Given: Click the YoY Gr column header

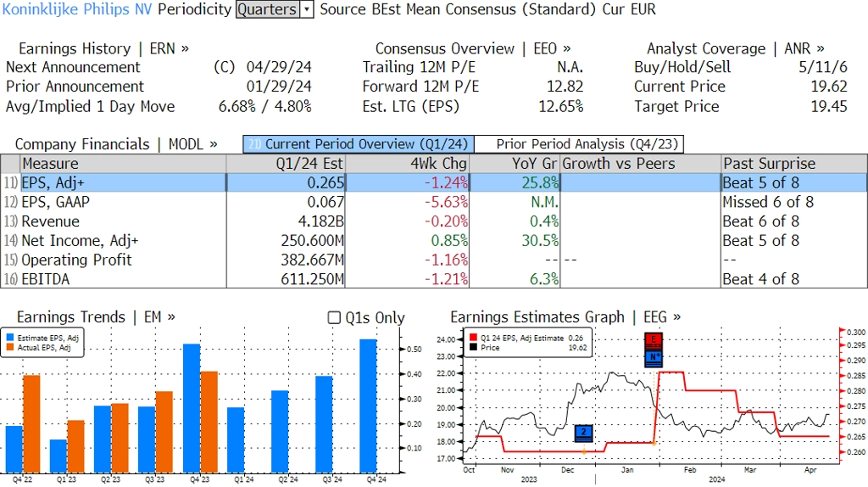Looking at the screenshot, I should [515, 164].
